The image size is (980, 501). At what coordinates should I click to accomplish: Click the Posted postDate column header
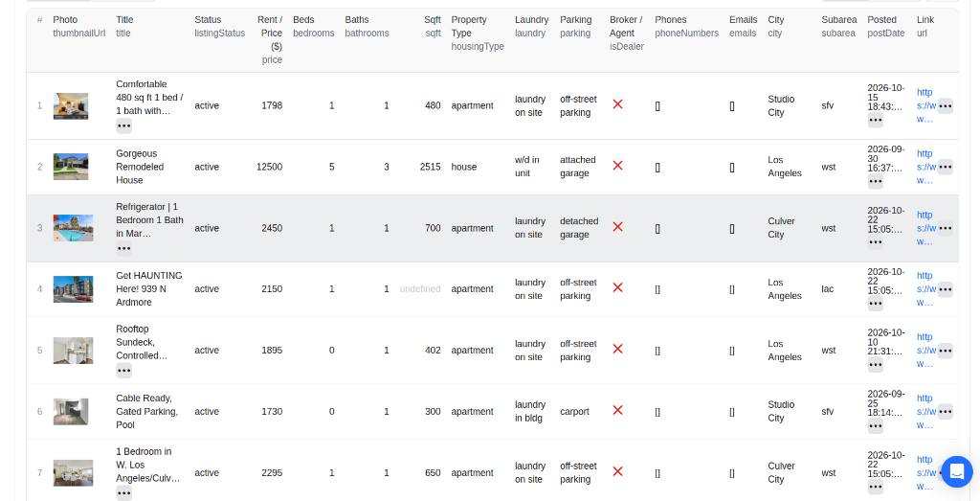pyautogui.click(x=885, y=26)
